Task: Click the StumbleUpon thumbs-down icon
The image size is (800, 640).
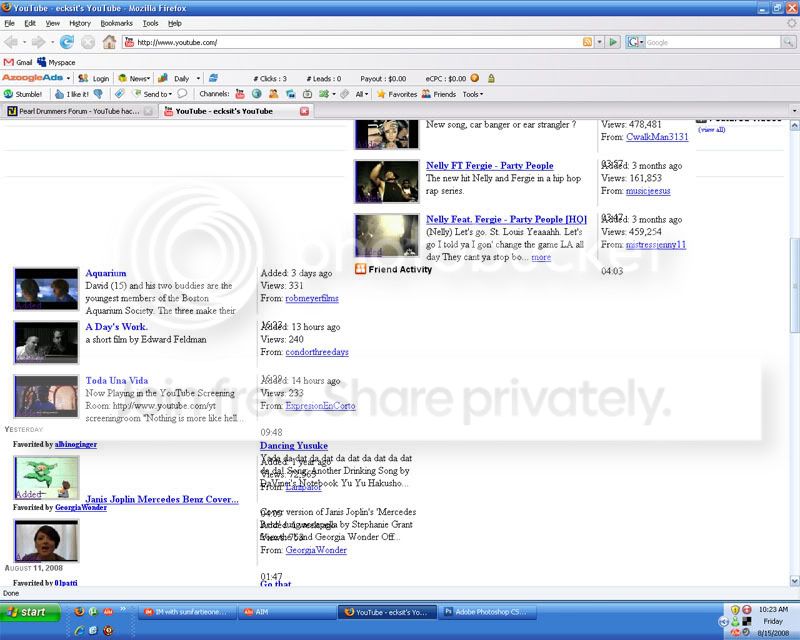Action: click(x=98, y=94)
